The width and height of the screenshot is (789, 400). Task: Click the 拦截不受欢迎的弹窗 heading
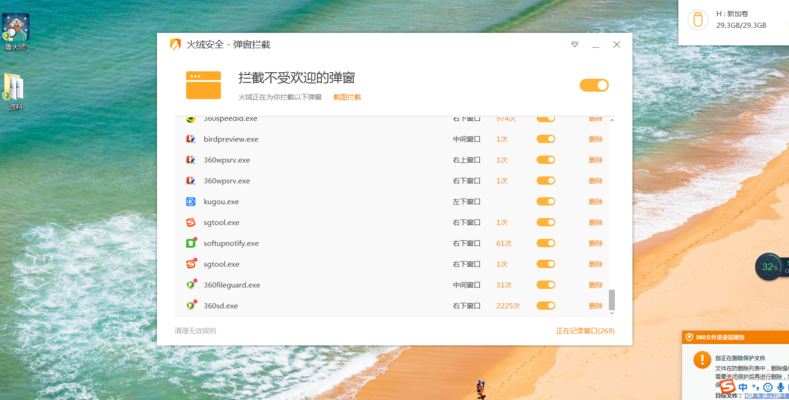pos(297,77)
